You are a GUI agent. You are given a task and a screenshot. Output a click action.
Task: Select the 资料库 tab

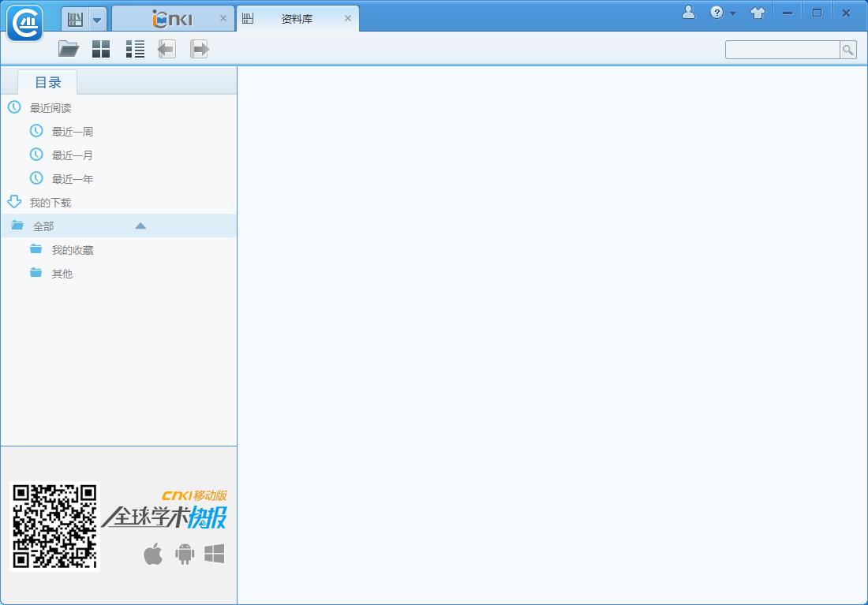pos(297,19)
